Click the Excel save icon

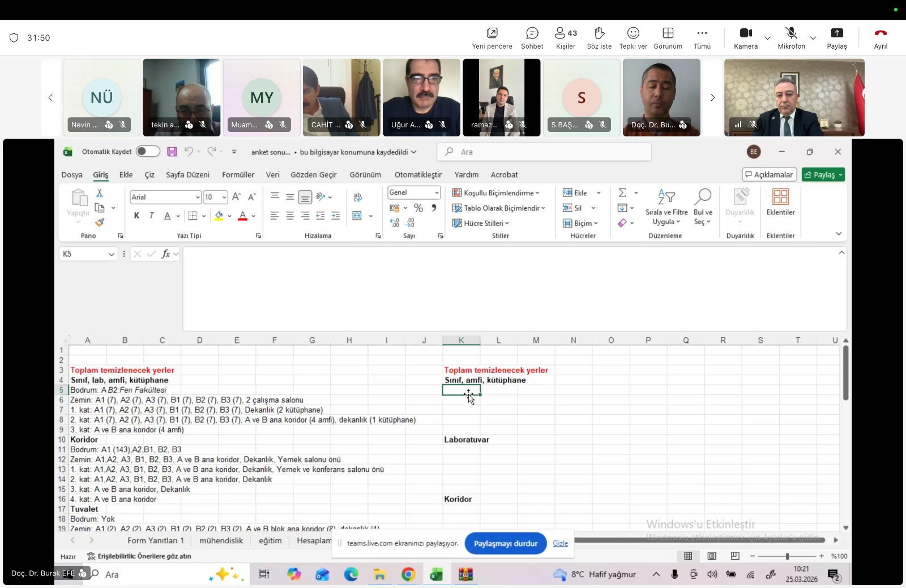pos(172,152)
